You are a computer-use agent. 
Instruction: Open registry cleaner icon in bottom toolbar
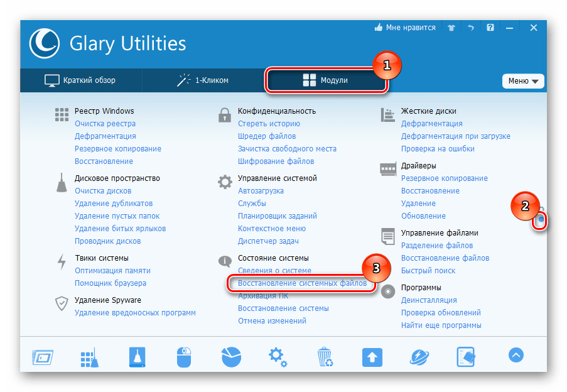[x=89, y=357]
